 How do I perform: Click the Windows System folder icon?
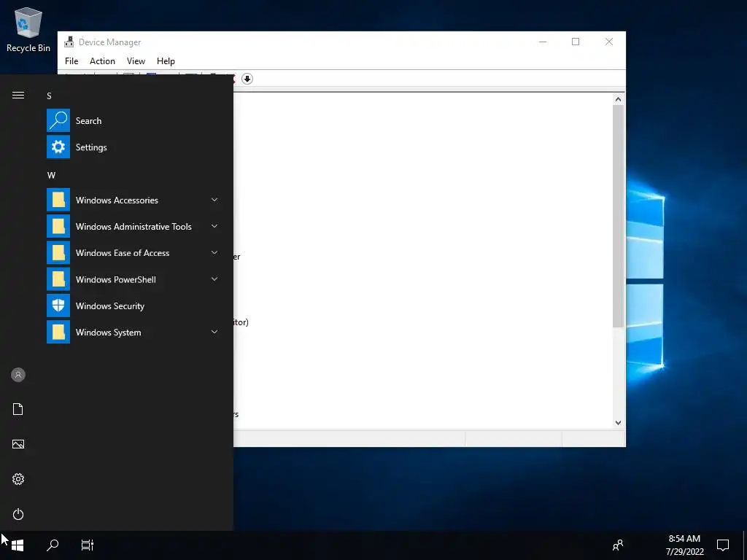click(58, 332)
